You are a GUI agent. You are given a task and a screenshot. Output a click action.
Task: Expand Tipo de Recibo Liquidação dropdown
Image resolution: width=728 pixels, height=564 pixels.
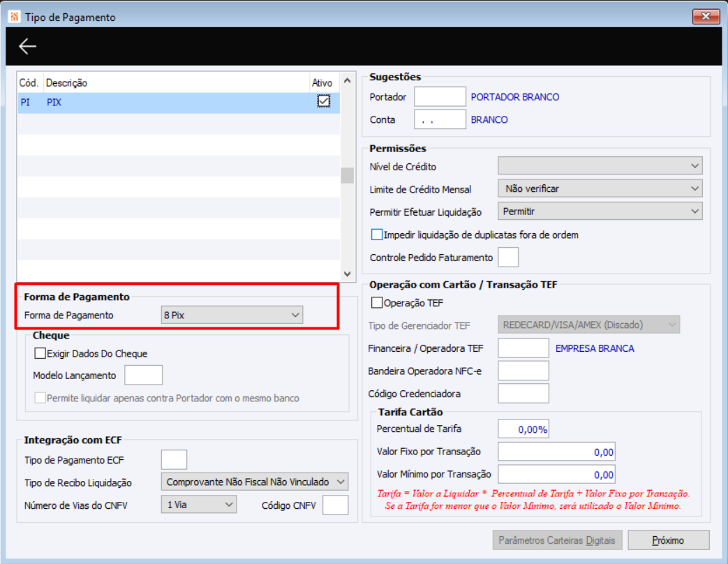click(x=255, y=482)
